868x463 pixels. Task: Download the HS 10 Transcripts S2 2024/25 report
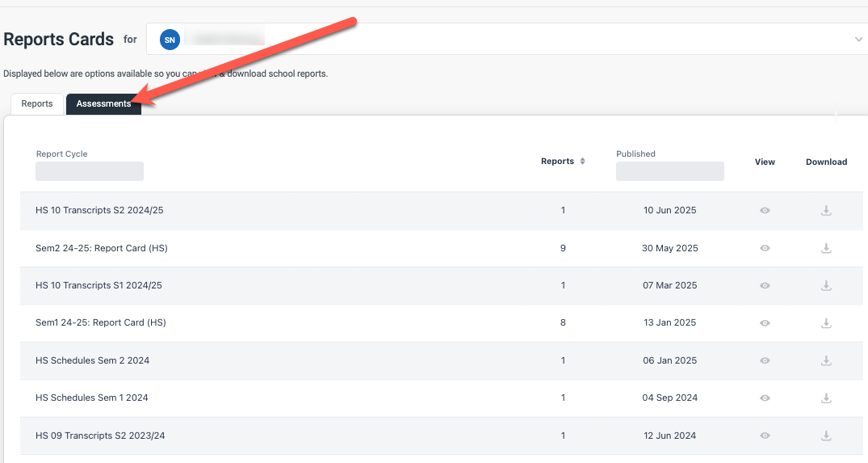tap(826, 211)
